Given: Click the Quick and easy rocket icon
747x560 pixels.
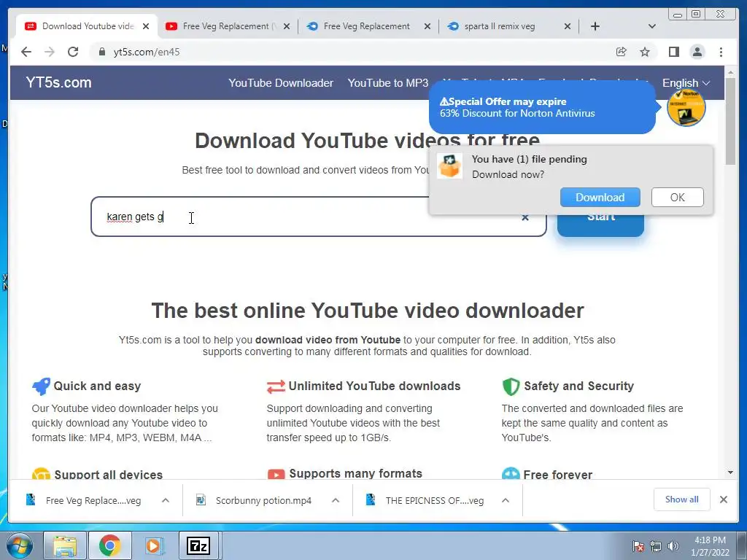Looking at the screenshot, I should tap(41, 386).
